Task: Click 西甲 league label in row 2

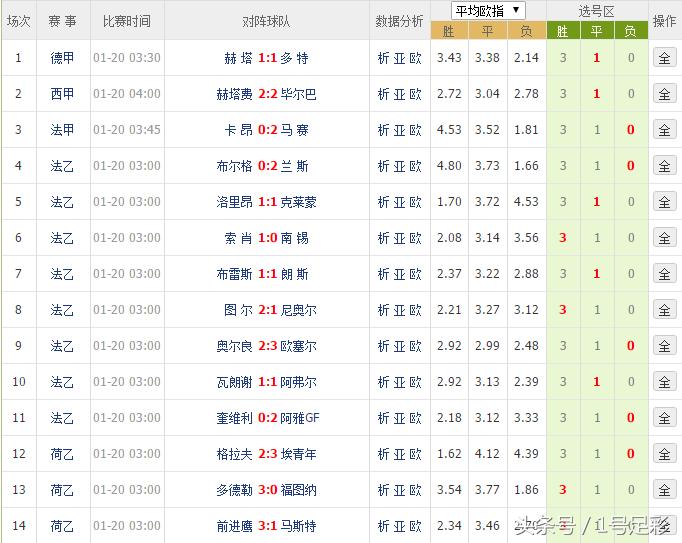Action: coord(62,94)
